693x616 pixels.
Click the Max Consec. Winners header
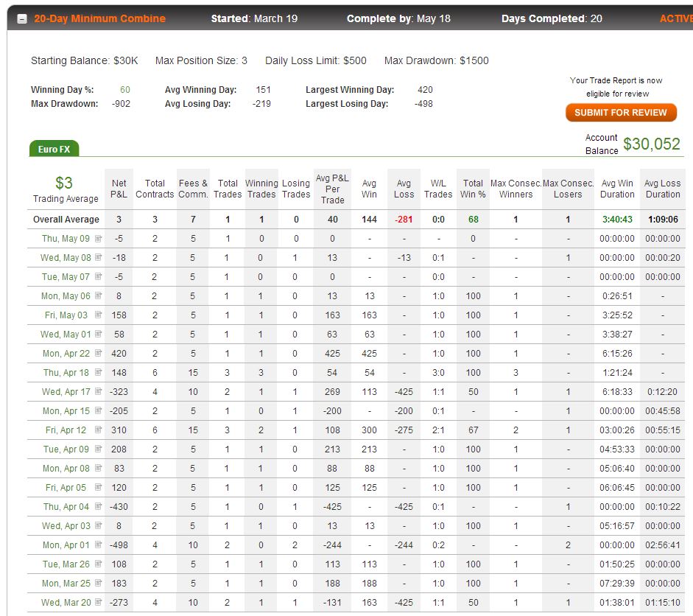[516, 189]
